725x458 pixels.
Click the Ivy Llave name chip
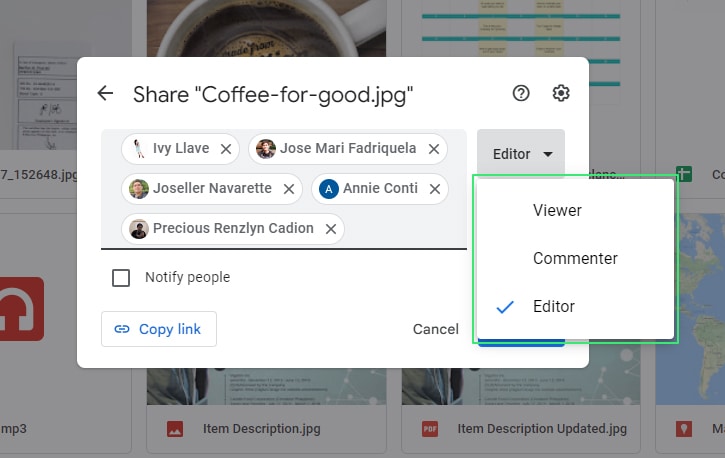pos(181,149)
